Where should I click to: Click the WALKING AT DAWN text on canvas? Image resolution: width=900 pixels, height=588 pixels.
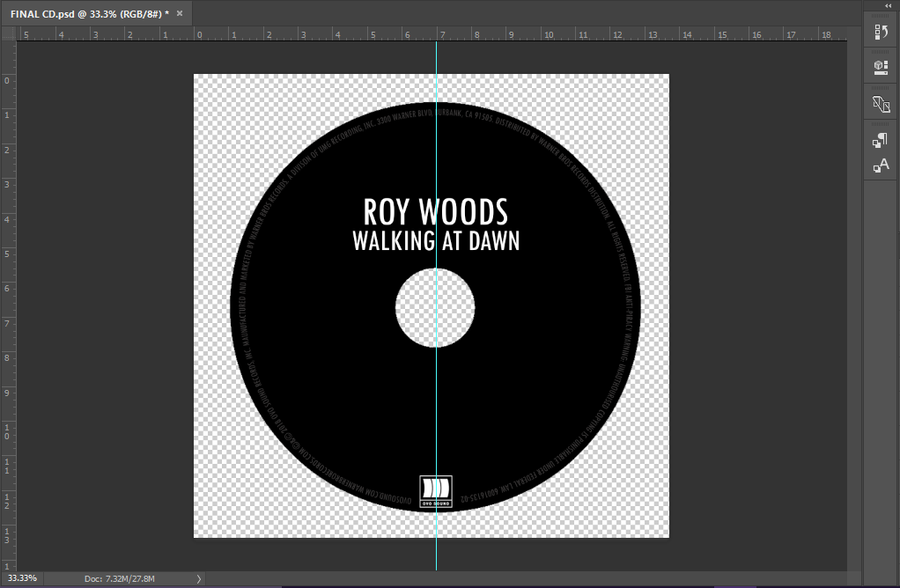tap(436, 241)
